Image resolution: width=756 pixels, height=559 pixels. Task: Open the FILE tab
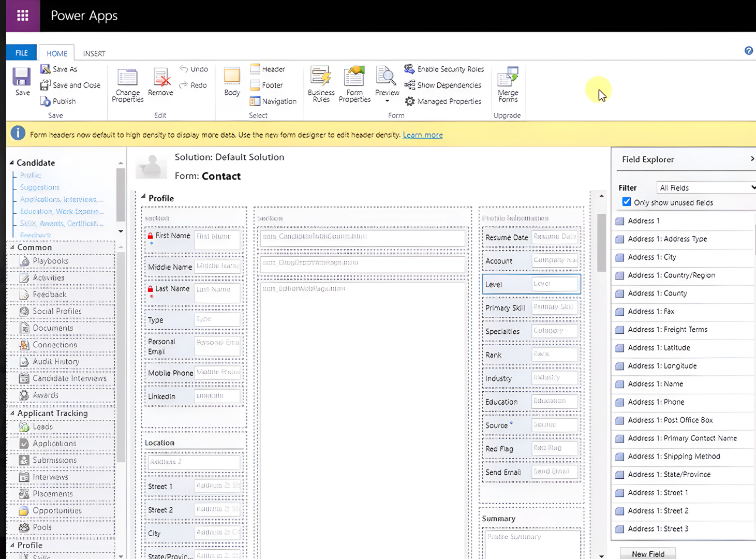point(21,53)
